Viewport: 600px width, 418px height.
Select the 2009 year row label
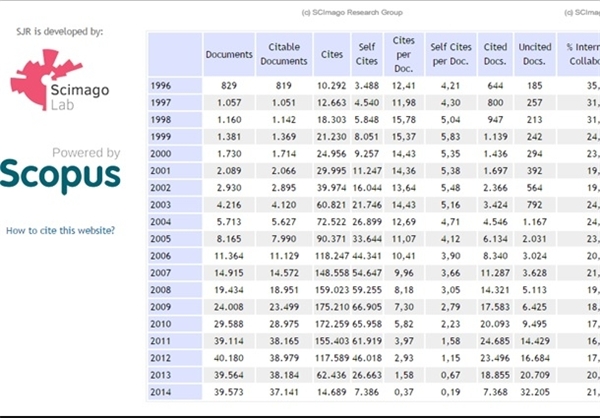[x=175, y=307]
